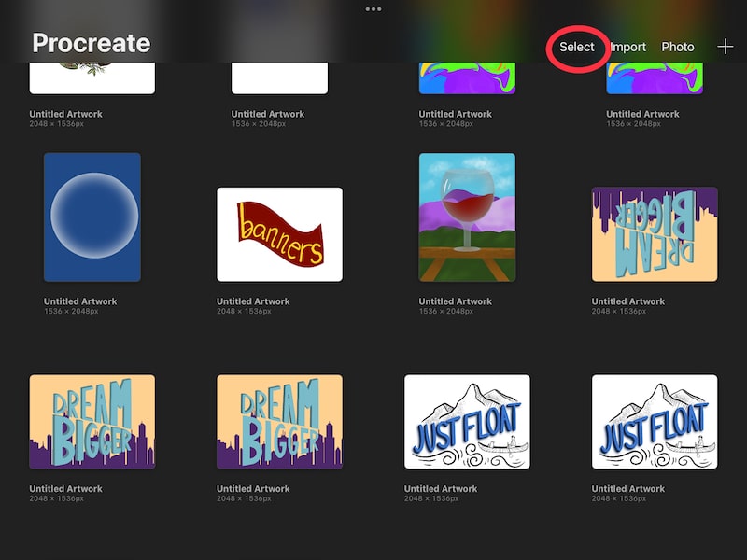Open the wine glass landscape artwork
This screenshot has width=747, height=560.
pos(467,217)
